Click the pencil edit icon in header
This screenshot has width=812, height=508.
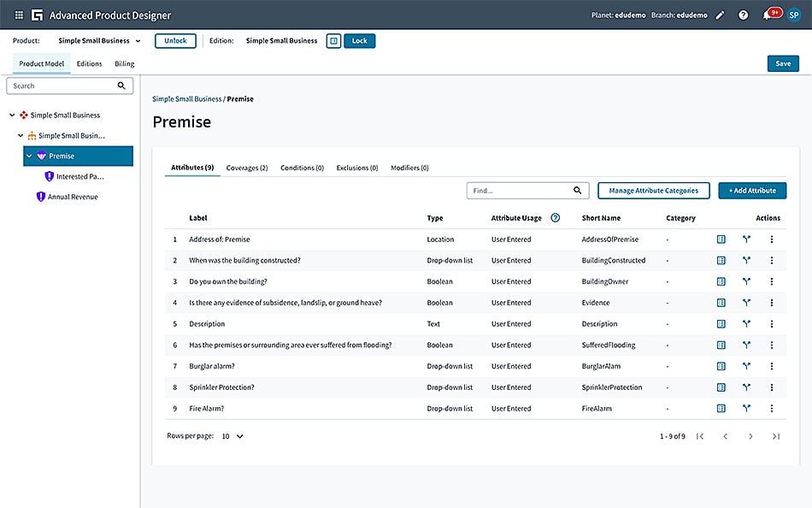(721, 15)
